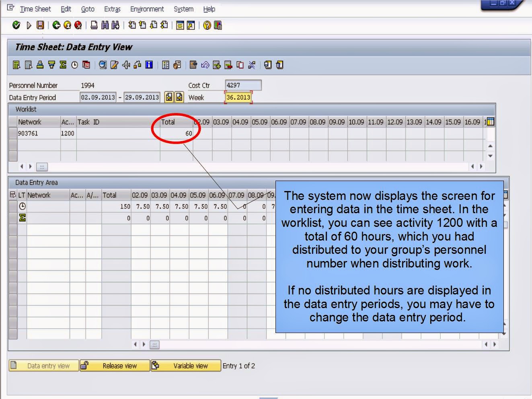Open Help question mark icon

[x=207, y=25]
